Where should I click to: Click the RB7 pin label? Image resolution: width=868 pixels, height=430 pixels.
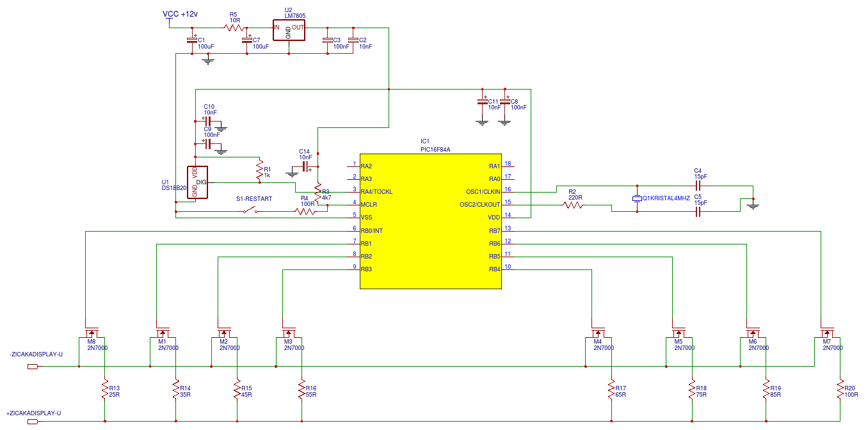(494, 230)
